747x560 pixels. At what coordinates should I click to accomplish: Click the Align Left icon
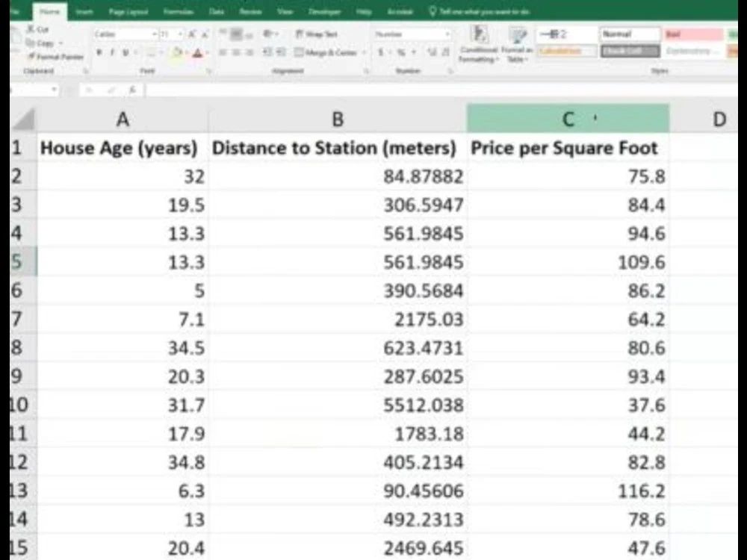tap(223, 52)
